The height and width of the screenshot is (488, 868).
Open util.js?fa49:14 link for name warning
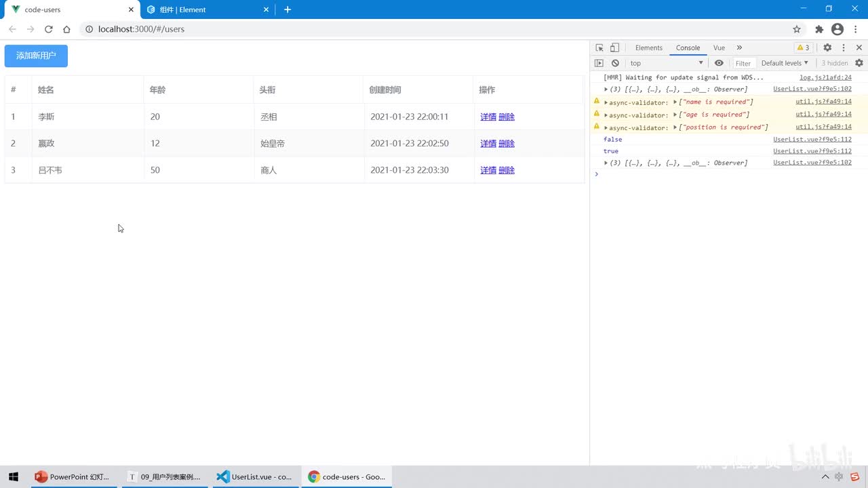(x=823, y=102)
